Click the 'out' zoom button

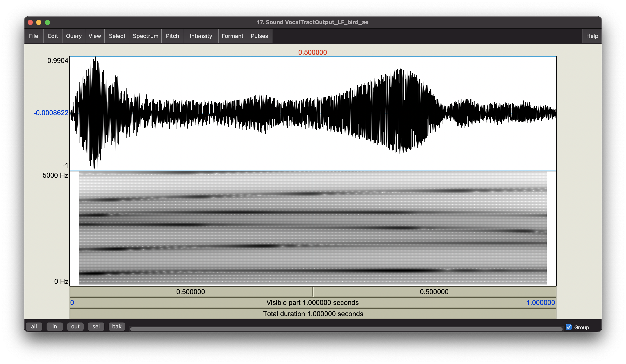click(75, 326)
